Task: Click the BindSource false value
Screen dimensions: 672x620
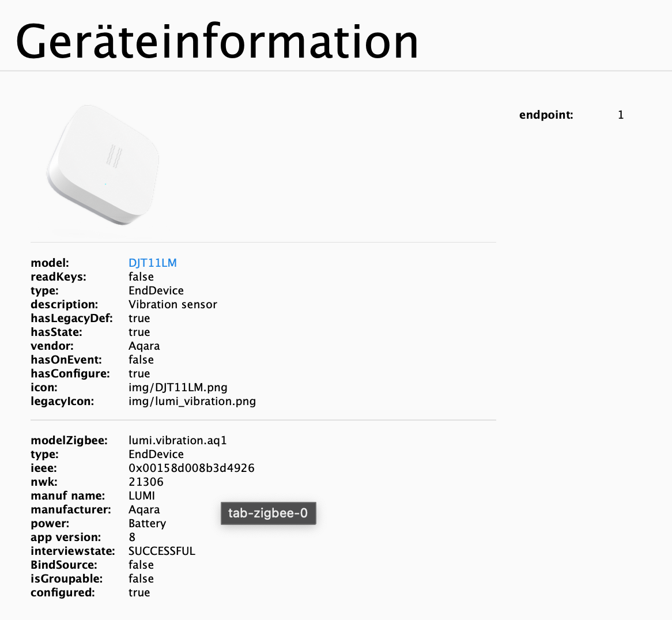Action: (141, 565)
